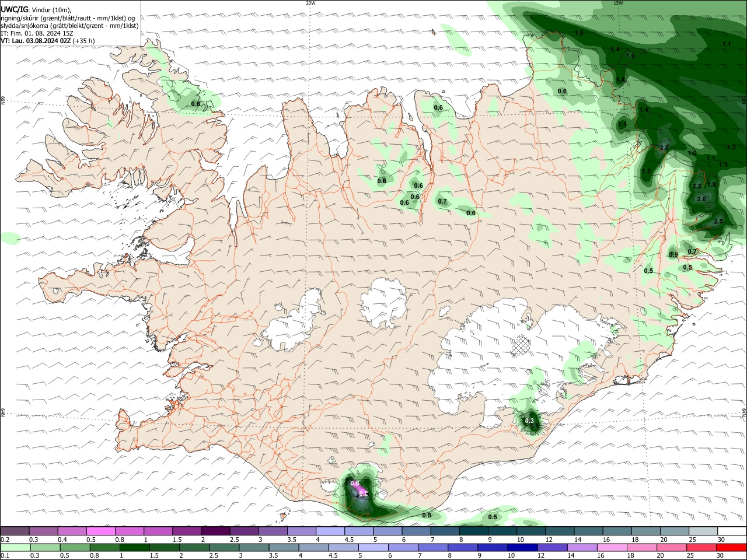The image size is (747, 560).
Task: Click the bright pink 0.5 swatch in upper legend row
Action: pyautogui.click(x=101, y=531)
